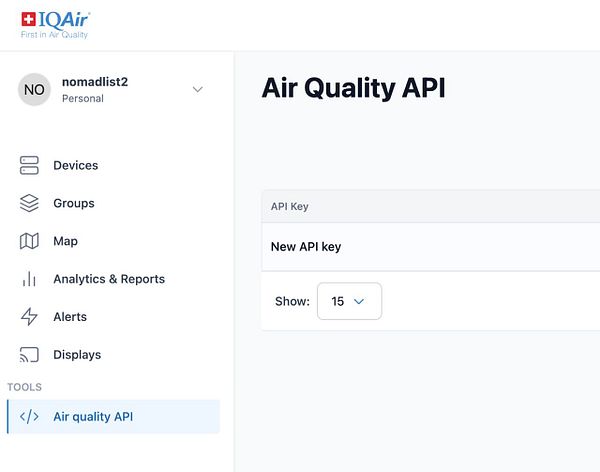Expand the nomadlist2 account chevron
This screenshot has width=600, height=472.
(197, 90)
